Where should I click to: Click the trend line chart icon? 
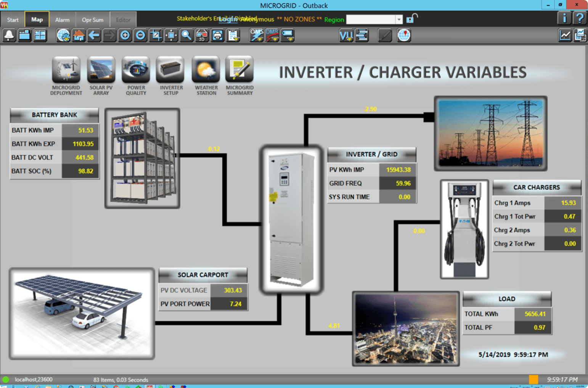tap(565, 35)
